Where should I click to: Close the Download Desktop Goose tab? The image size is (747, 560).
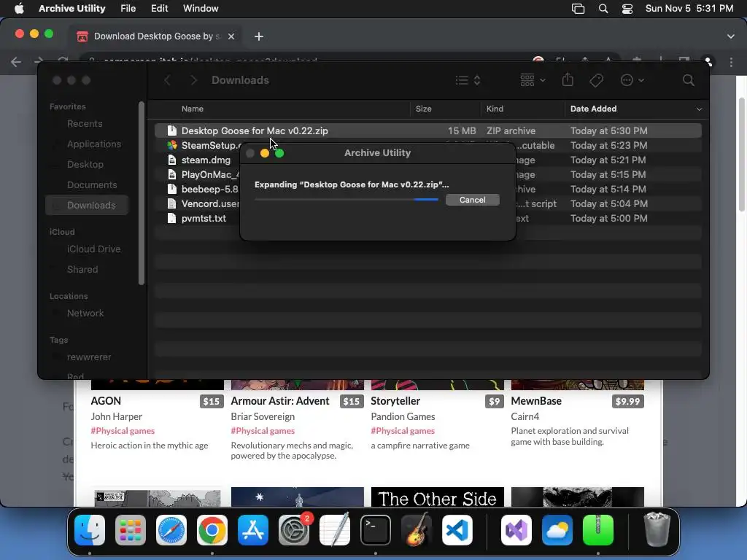tap(231, 36)
